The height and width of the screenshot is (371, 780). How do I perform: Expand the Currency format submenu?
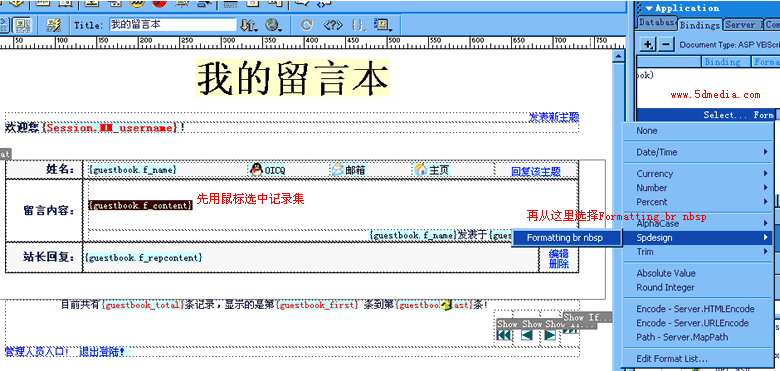(698, 174)
